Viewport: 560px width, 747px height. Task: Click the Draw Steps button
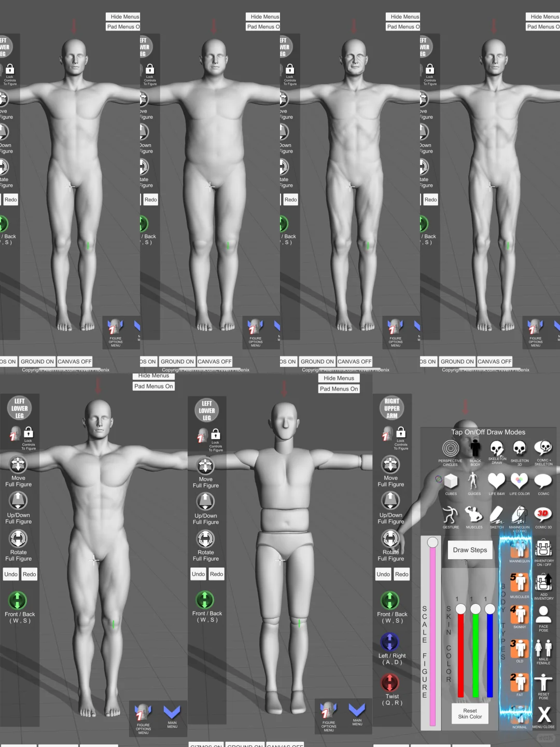point(470,550)
